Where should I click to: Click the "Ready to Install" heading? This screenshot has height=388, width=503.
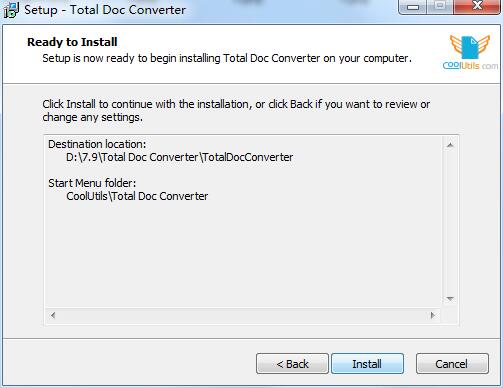tap(72, 42)
